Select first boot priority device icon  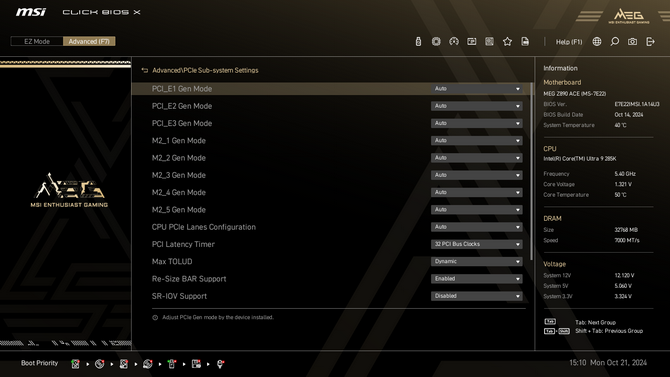75,364
